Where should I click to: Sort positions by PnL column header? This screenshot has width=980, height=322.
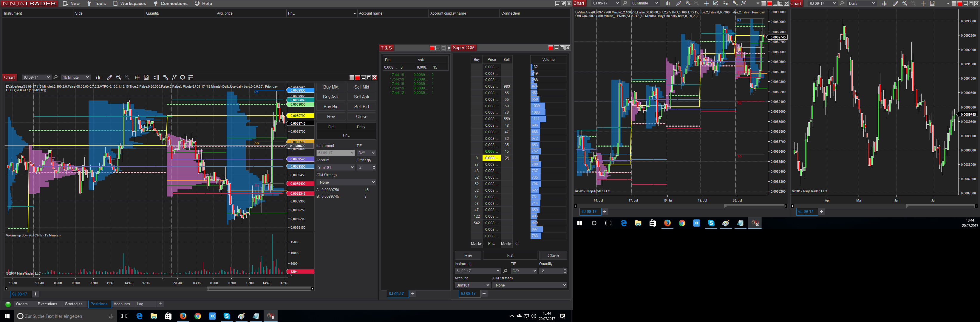click(321, 13)
